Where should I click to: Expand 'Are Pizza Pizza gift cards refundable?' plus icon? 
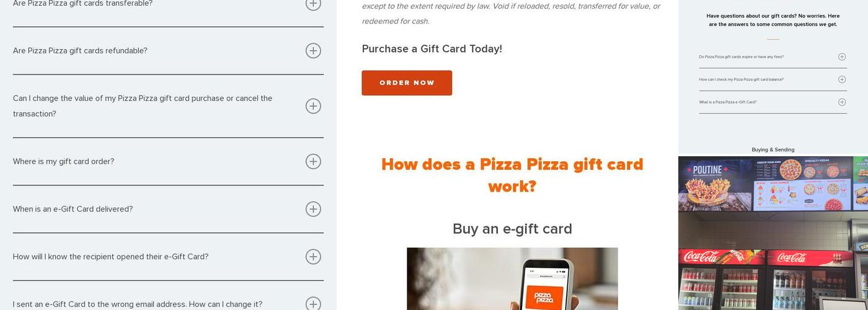tap(313, 51)
